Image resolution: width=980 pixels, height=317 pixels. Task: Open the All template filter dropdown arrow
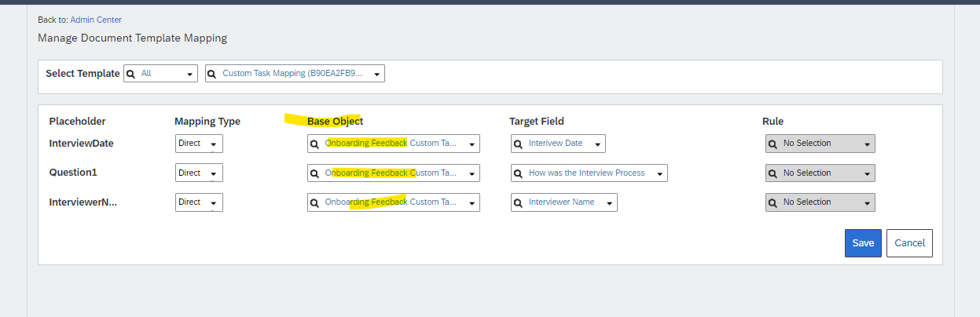(189, 75)
